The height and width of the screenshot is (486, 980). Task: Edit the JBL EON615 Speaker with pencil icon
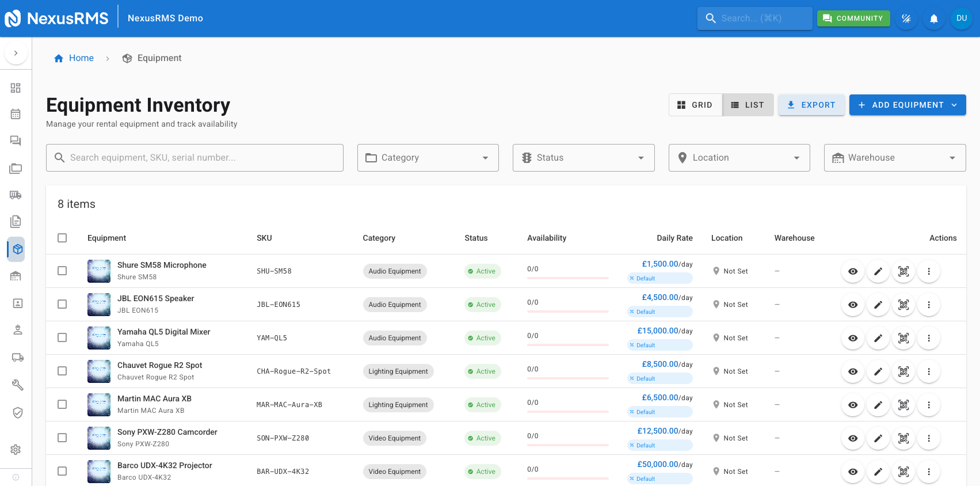click(878, 305)
